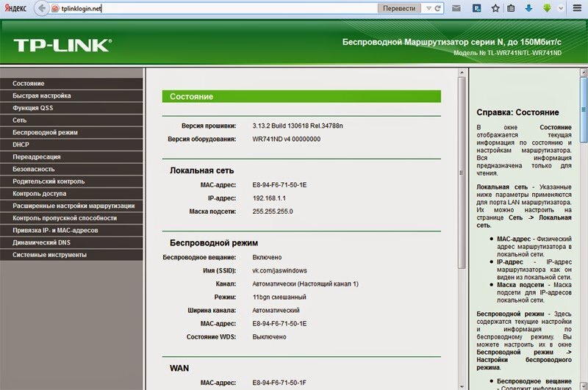This screenshot has height=390, width=588.
Task: Open Беспроводной режим in sidebar
Action: click(x=71, y=133)
